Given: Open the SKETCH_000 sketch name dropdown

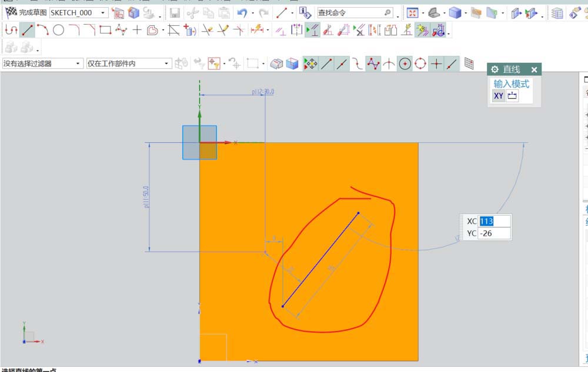Looking at the screenshot, I should (x=103, y=13).
